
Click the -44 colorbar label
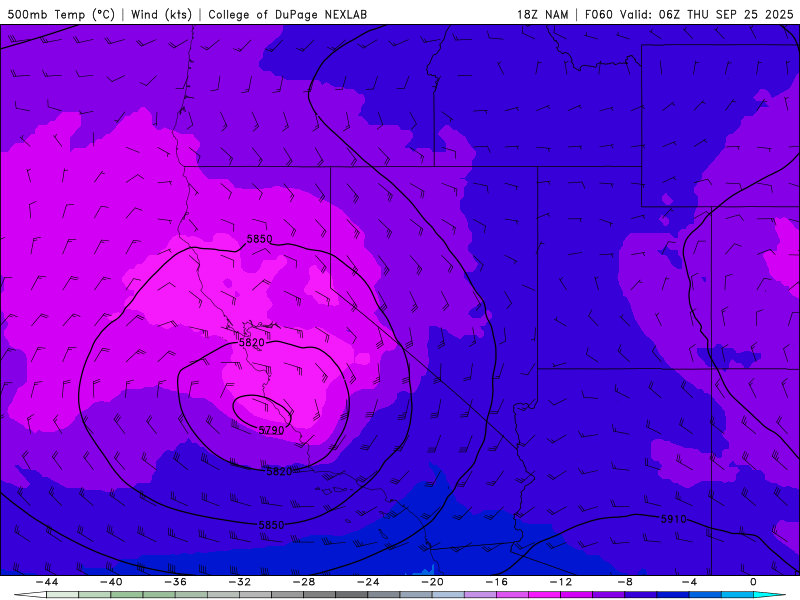tap(46, 582)
